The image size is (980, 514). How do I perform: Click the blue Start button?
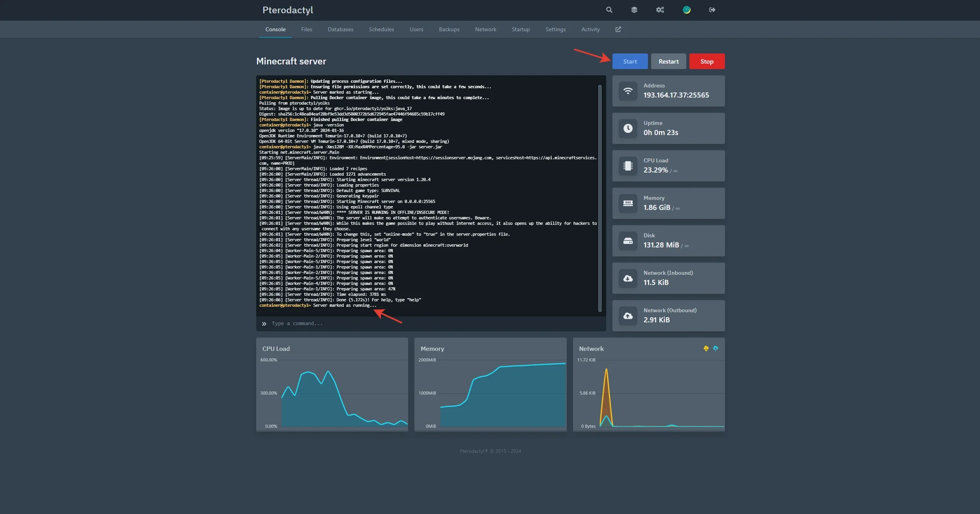[630, 61]
